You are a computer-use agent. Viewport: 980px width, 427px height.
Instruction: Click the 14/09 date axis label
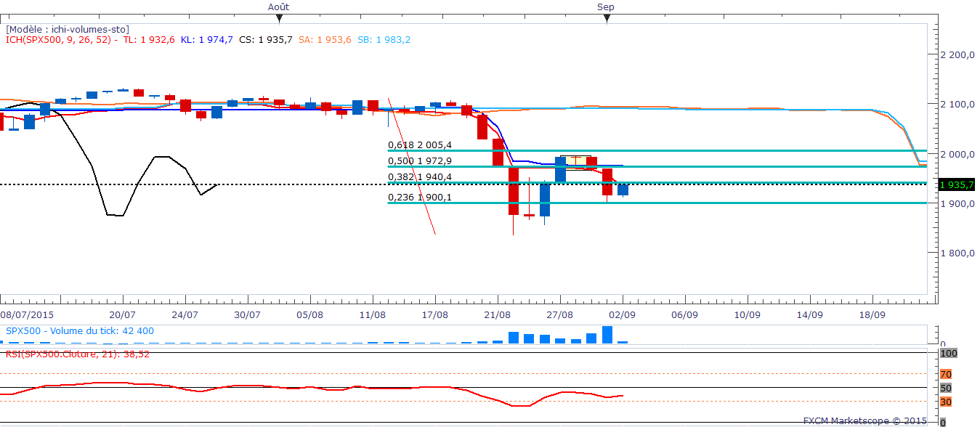tap(810, 315)
